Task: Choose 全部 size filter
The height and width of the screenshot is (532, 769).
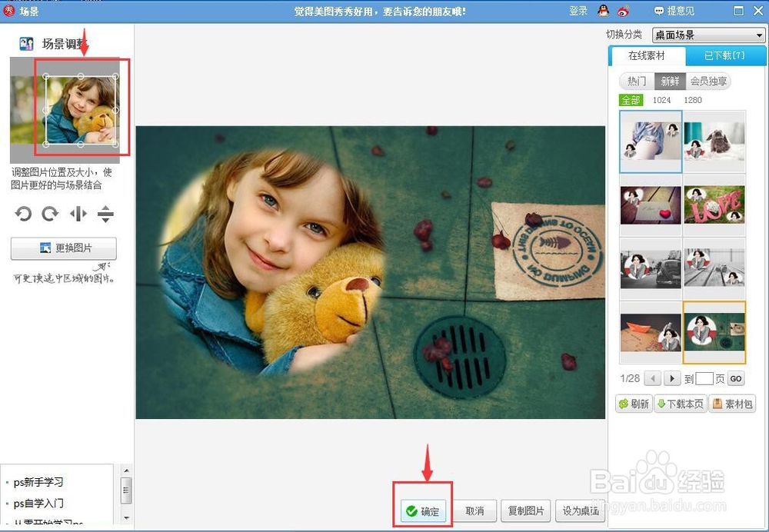Action: tap(631, 100)
